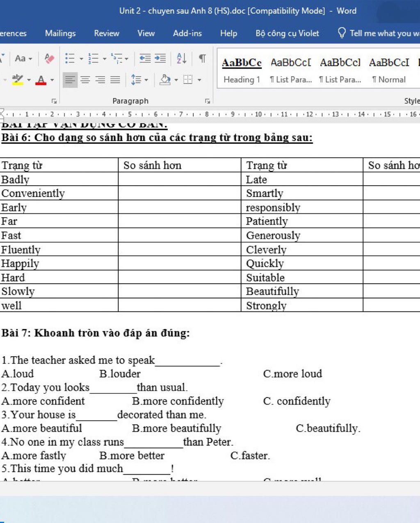The width and height of the screenshot is (420, 523).
Task: Click the line and paragraph spacing icon
Action: pyautogui.click(x=136, y=80)
